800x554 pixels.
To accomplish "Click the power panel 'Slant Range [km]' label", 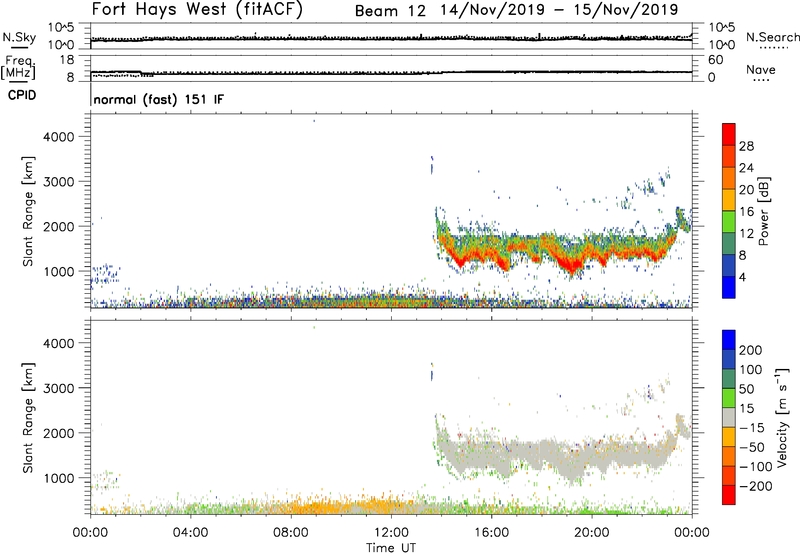I will tap(28, 211).
